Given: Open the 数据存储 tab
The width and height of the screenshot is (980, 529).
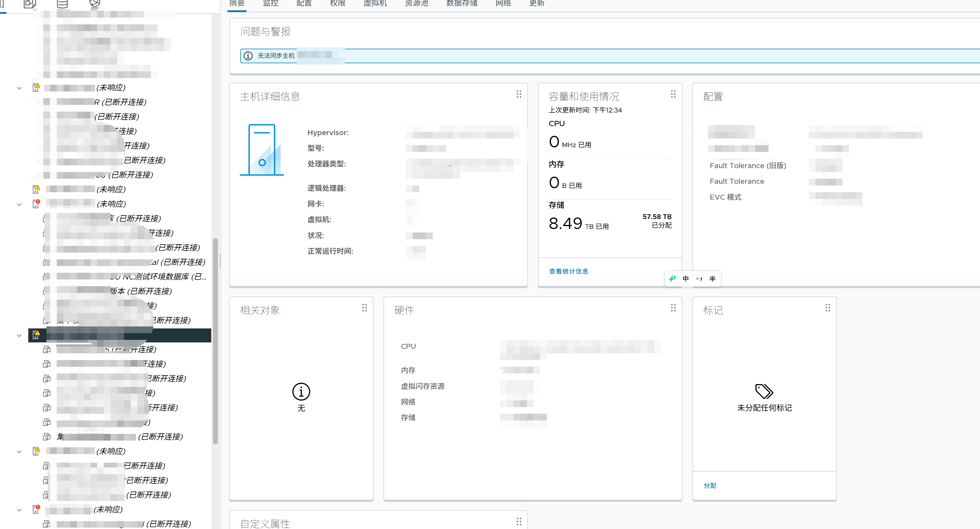Looking at the screenshot, I should [462, 4].
